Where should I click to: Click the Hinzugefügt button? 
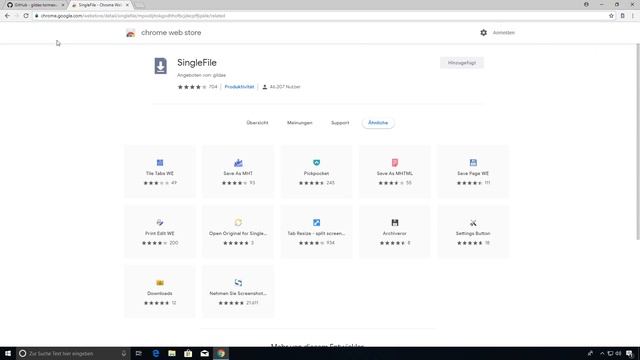point(462,63)
